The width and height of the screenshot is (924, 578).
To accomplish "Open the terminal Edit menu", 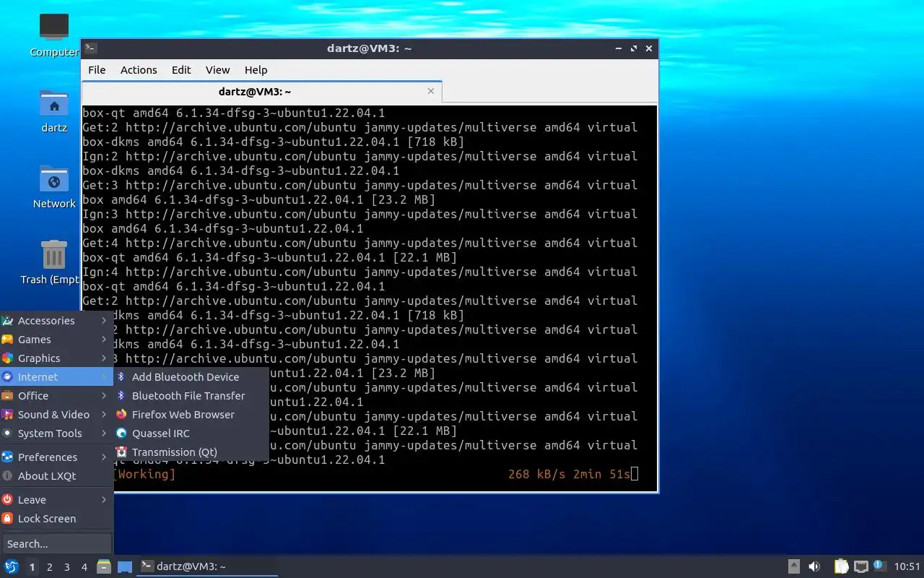I will 181,70.
